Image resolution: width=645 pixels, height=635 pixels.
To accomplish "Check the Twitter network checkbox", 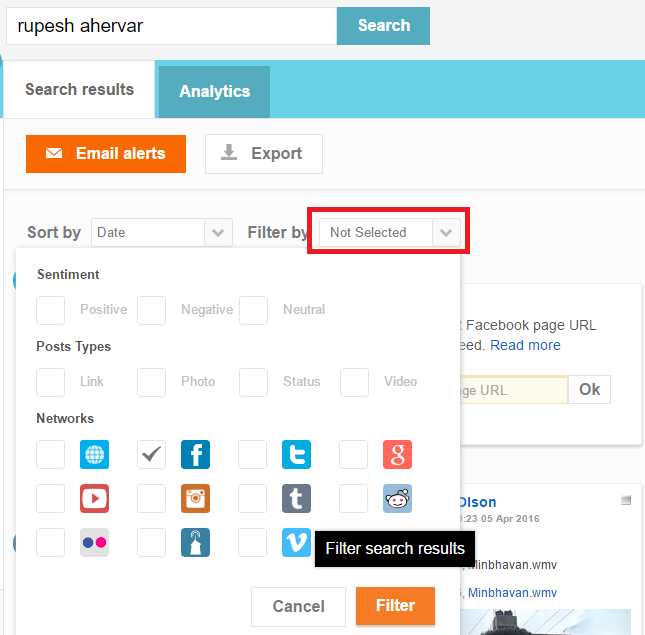I will point(253,454).
